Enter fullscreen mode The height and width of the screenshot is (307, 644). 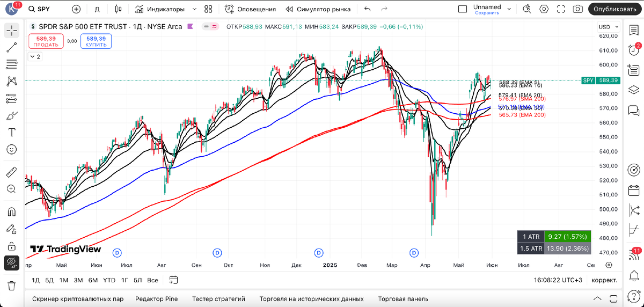(561, 9)
